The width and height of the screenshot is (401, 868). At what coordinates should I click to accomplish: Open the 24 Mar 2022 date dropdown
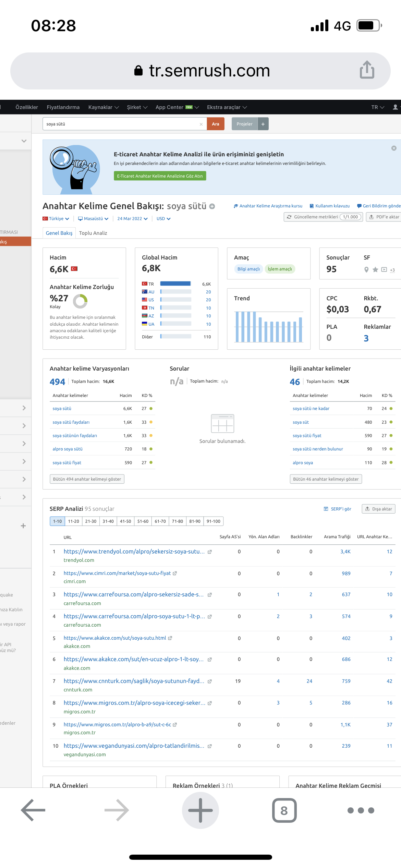click(132, 219)
